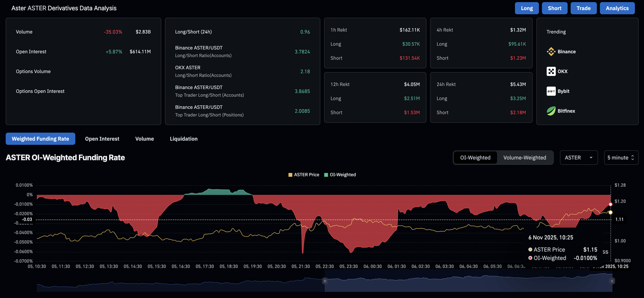The width and height of the screenshot is (644, 298).
Task: Select the OI-Weighted toggle option
Action: (x=475, y=158)
